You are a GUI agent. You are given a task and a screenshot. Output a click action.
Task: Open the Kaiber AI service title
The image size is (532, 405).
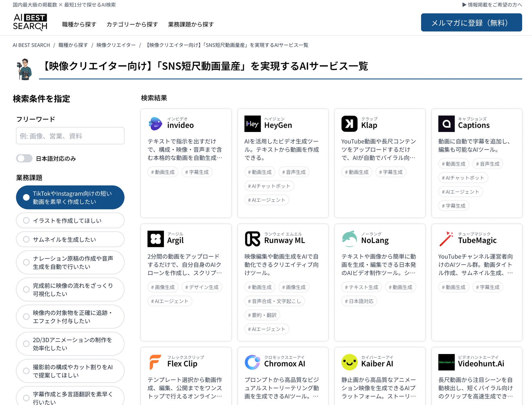pyautogui.click(x=377, y=364)
